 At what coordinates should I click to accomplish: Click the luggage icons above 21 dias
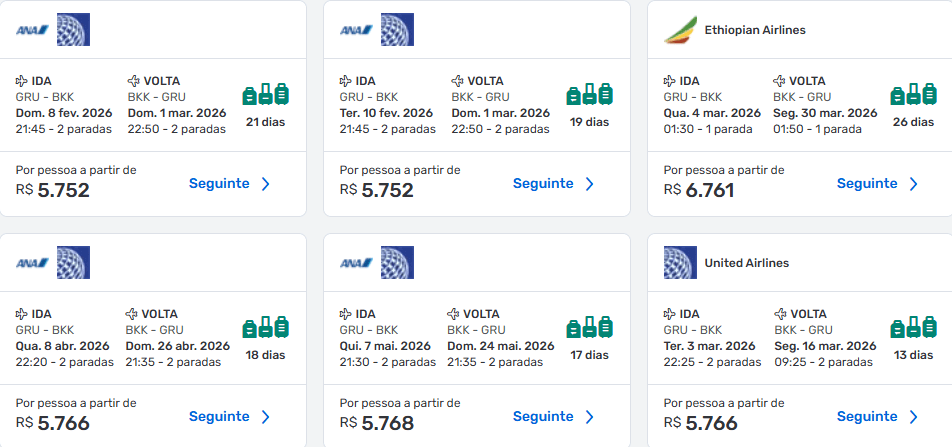[x=265, y=94]
